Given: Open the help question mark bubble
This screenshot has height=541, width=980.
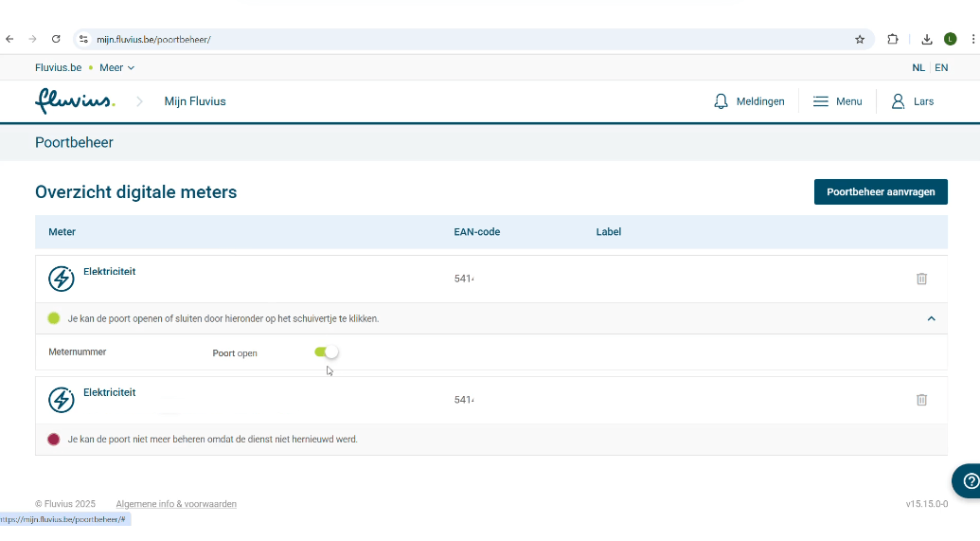Looking at the screenshot, I should (x=969, y=481).
